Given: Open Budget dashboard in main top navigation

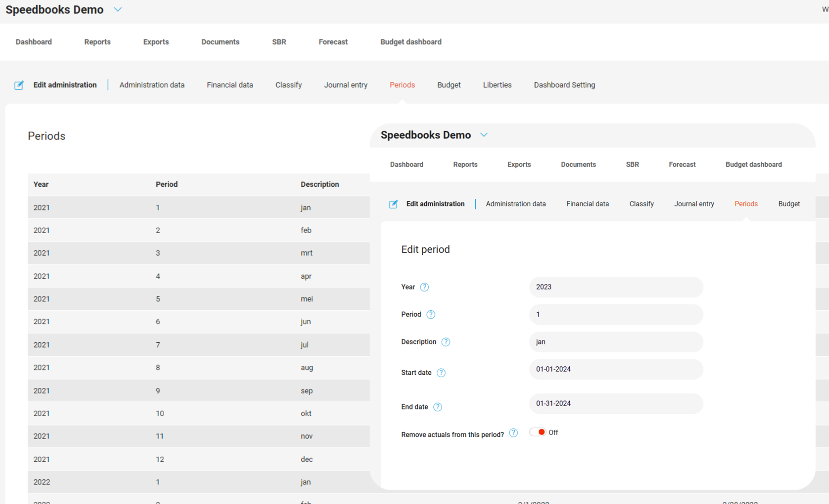Looking at the screenshot, I should [411, 42].
